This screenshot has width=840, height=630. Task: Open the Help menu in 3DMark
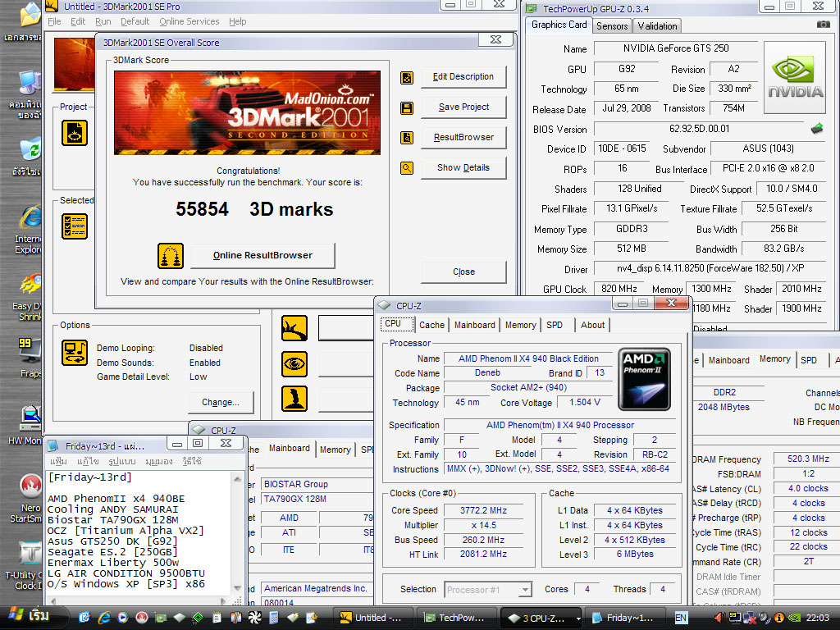(237, 21)
